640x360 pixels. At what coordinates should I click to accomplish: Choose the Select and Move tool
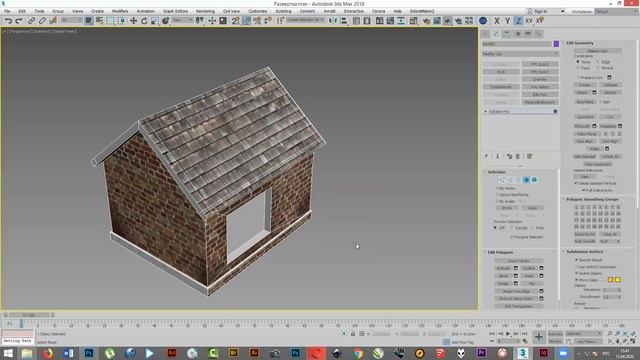(x=133, y=20)
